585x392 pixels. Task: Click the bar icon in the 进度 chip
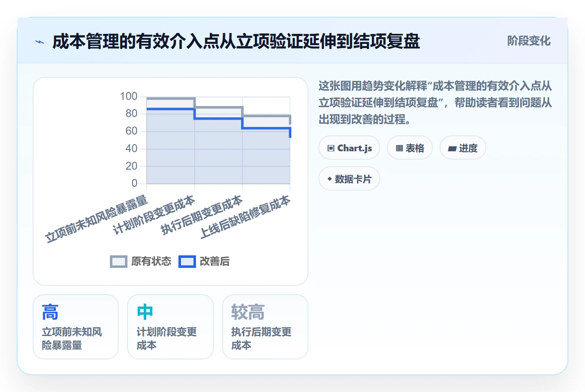(x=452, y=148)
